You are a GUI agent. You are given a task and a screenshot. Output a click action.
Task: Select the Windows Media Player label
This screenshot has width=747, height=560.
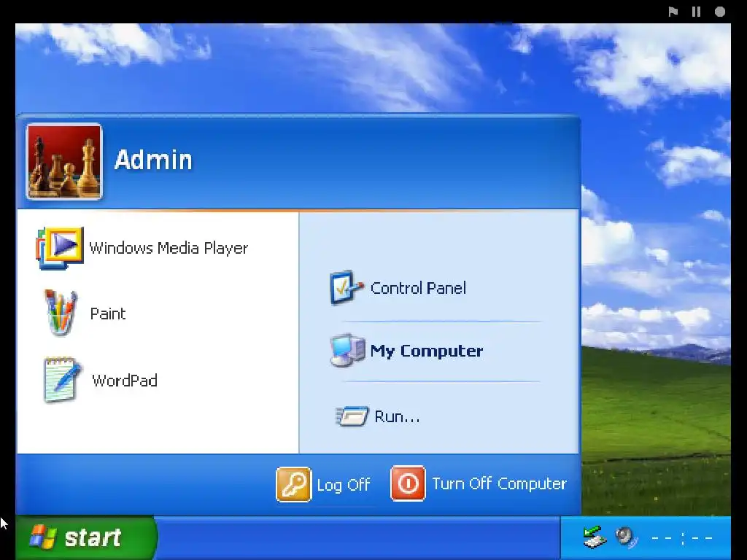click(x=169, y=248)
